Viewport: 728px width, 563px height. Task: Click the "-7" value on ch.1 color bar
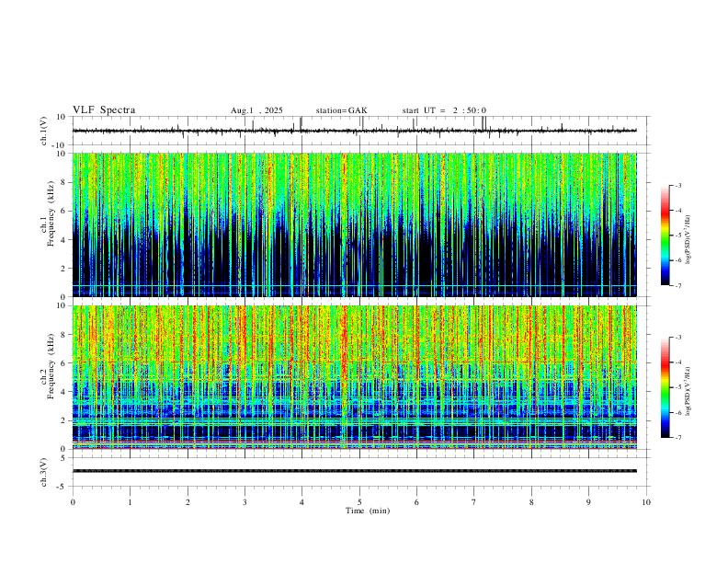tap(677, 285)
